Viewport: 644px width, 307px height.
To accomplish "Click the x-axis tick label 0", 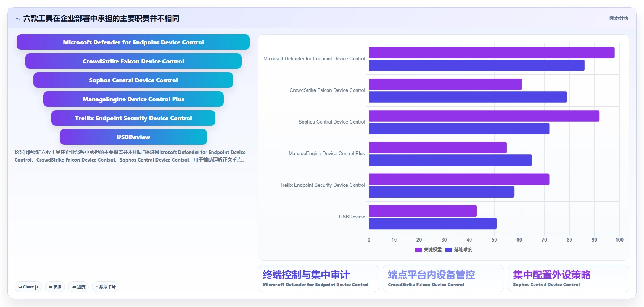I will pos(369,240).
